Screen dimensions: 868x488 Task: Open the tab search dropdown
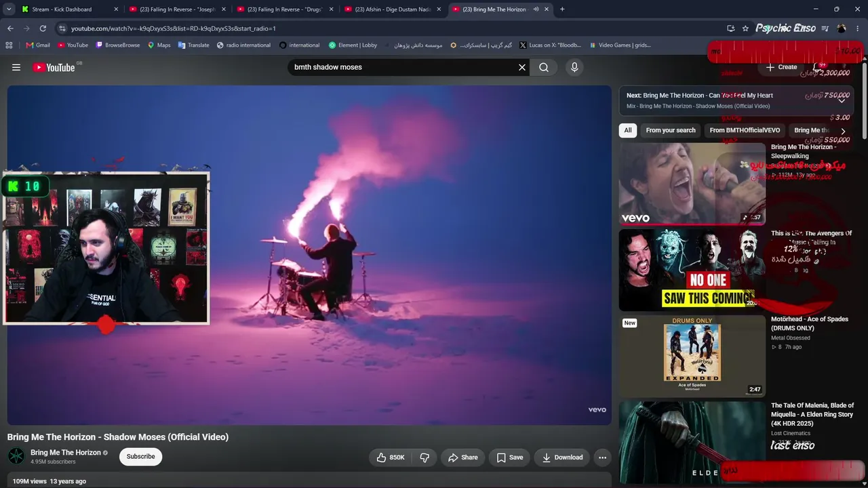point(9,9)
